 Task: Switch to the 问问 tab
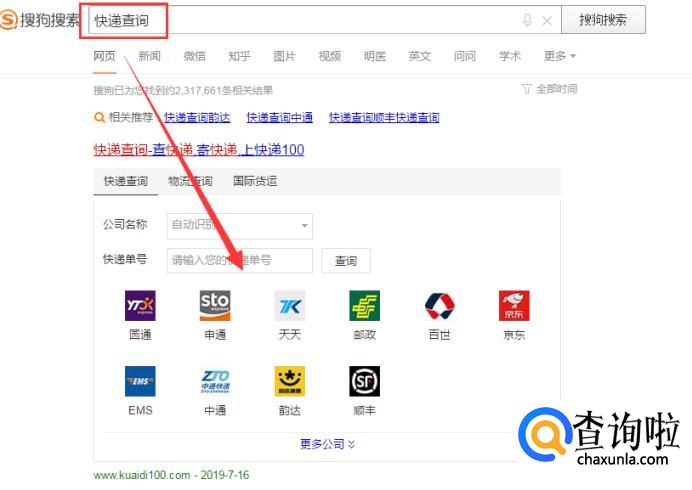[465, 56]
